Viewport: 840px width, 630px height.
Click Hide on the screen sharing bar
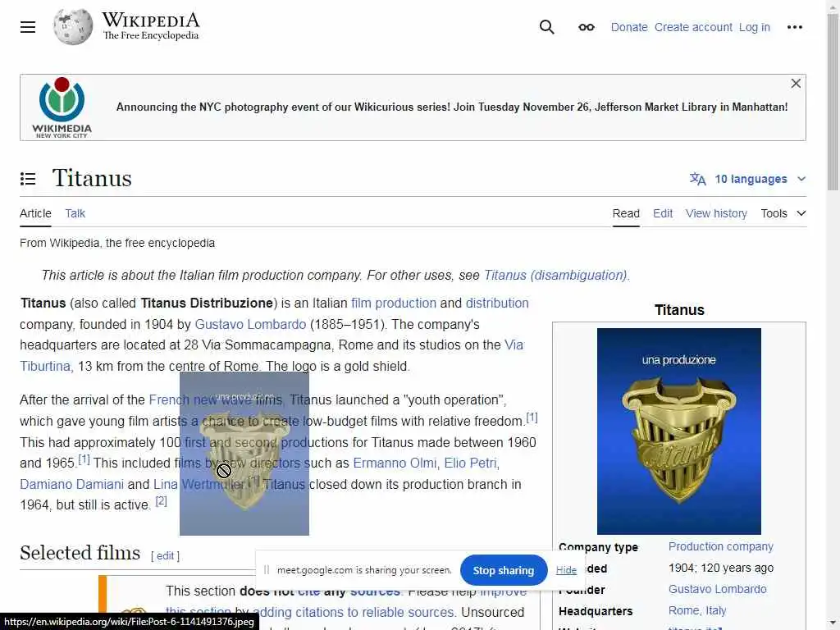(x=566, y=571)
